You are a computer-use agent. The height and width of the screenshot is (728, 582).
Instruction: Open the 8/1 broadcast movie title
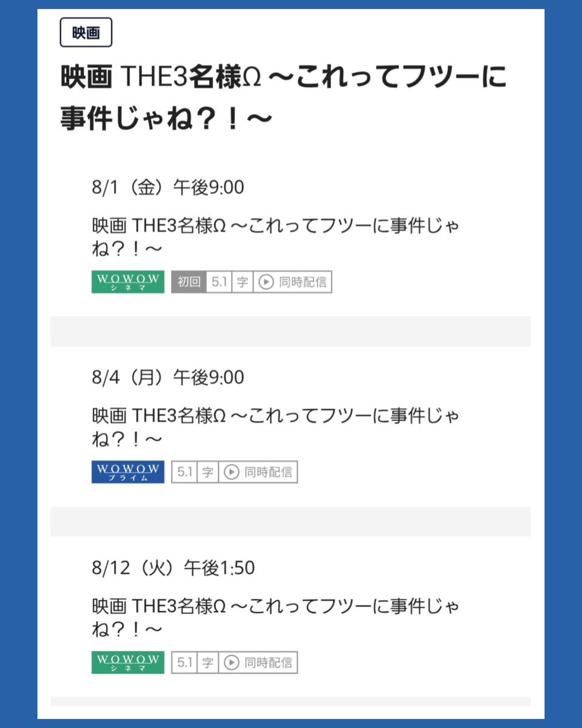(x=276, y=237)
